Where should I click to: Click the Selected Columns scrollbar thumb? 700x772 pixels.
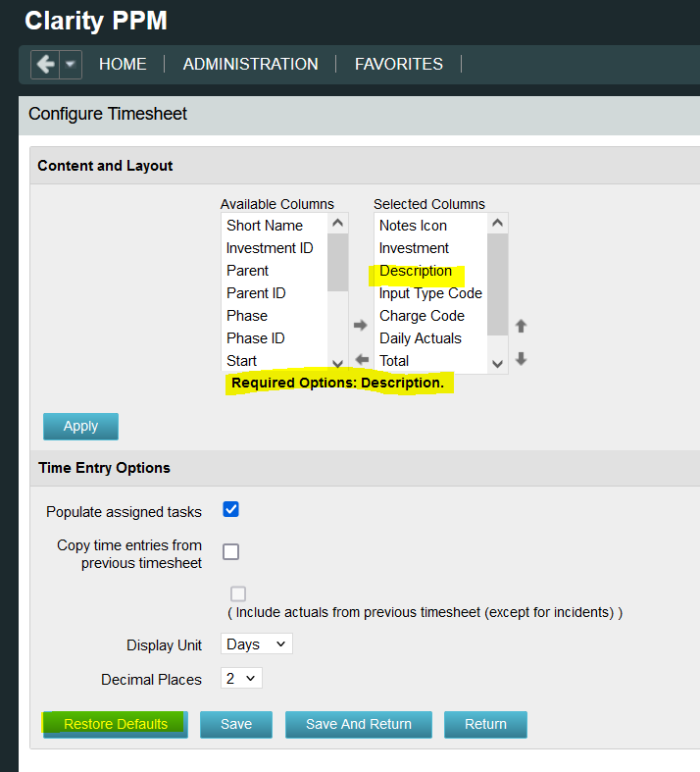497,284
